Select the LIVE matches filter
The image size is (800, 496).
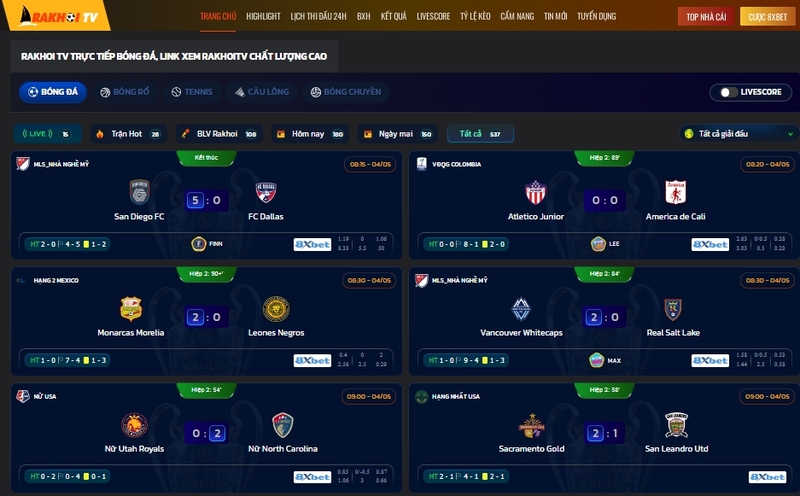(x=47, y=134)
